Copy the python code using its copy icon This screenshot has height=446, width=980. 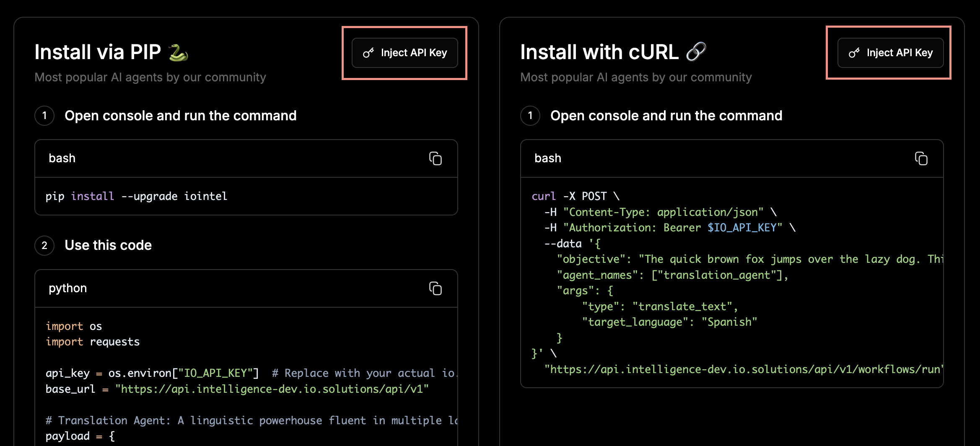[436, 288]
